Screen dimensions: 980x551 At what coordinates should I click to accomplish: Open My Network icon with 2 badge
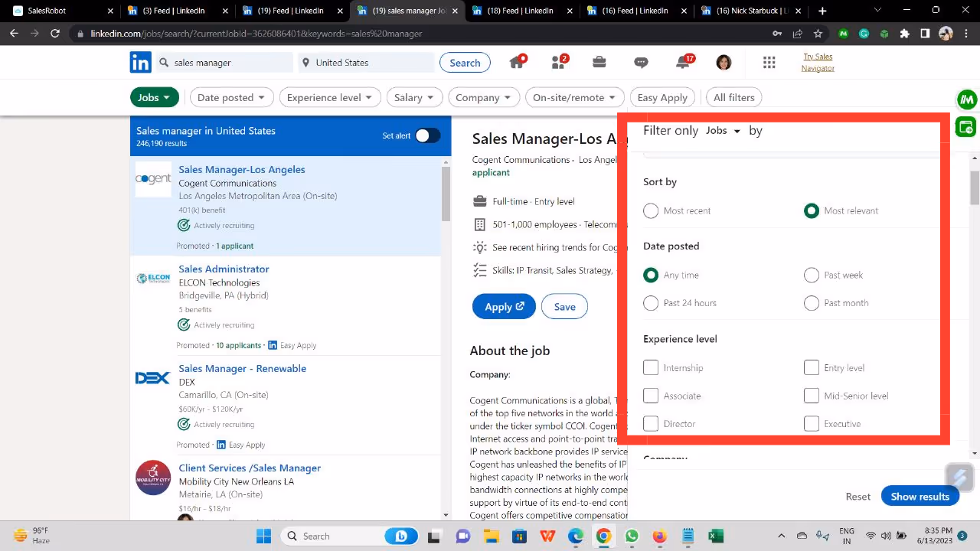559,63
